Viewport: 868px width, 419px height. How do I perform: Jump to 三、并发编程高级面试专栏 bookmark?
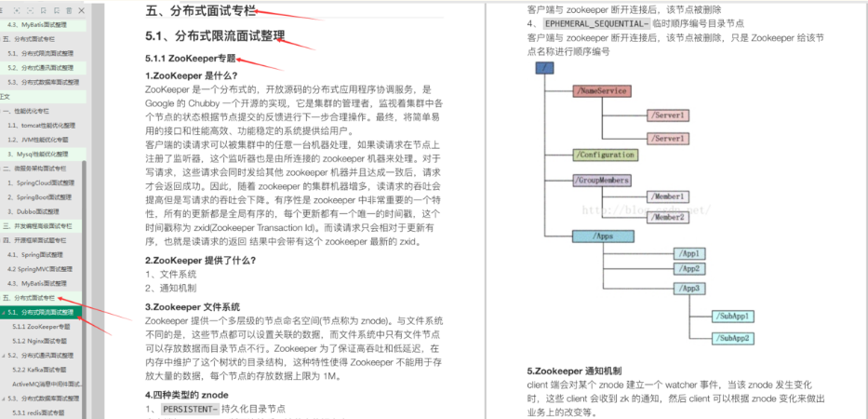pyautogui.click(x=37, y=226)
